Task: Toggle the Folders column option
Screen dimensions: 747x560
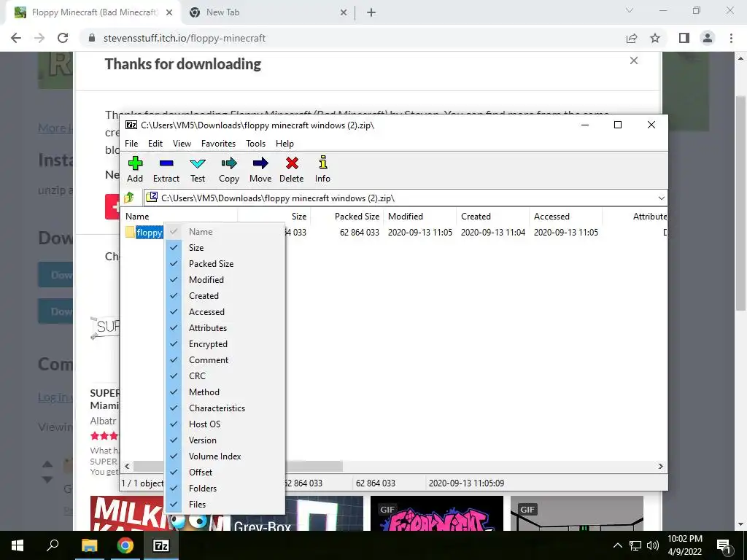Action: coord(225,488)
